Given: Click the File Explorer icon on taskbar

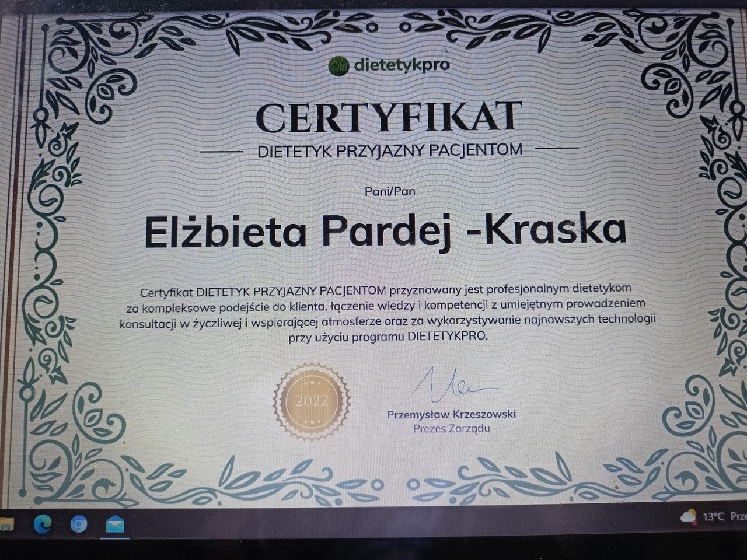Looking at the screenshot, I should coord(7,524).
